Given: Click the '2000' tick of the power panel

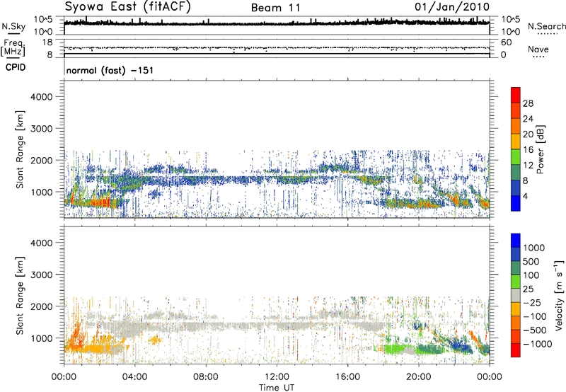Looking at the screenshot, I should (x=42, y=161).
